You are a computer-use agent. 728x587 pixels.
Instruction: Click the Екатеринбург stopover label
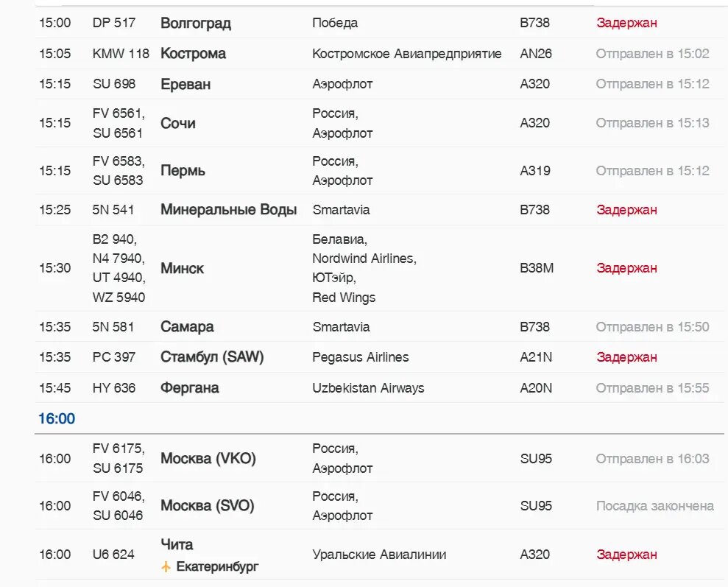click(x=217, y=567)
